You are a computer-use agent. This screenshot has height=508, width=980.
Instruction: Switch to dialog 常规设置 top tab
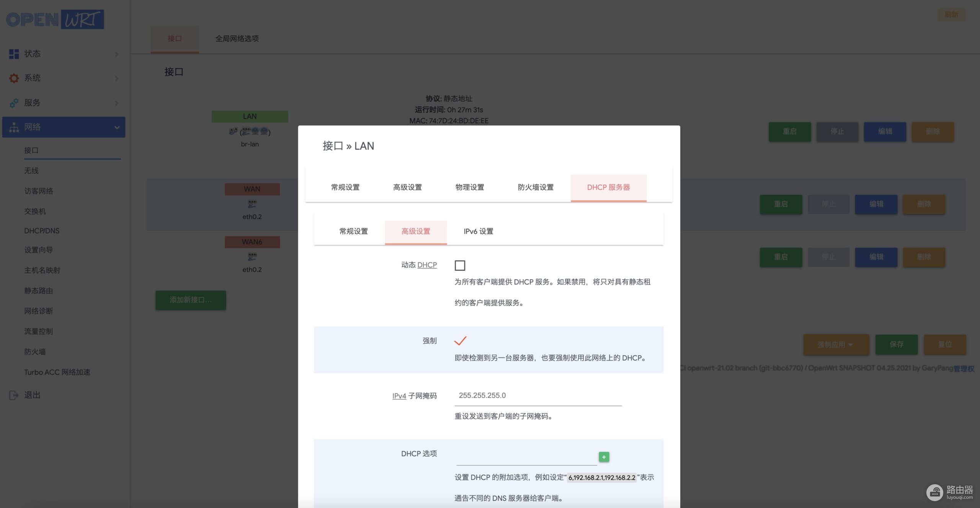coord(345,187)
